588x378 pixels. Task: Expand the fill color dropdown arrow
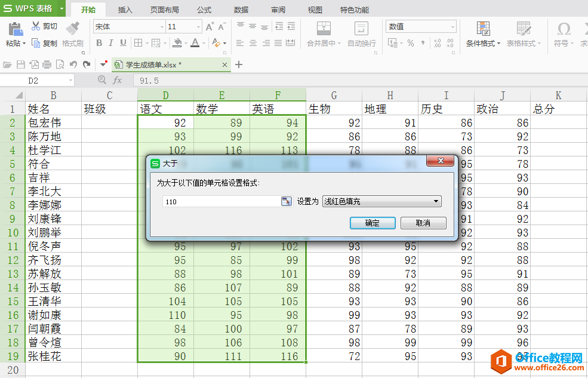click(x=186, y=44)
